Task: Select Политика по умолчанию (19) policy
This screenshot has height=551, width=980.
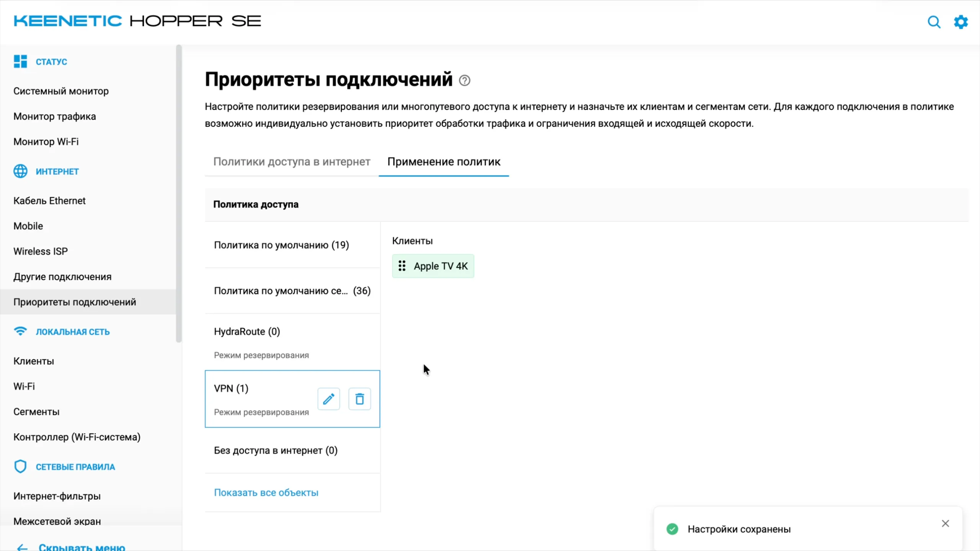Action: click(292, 245)
